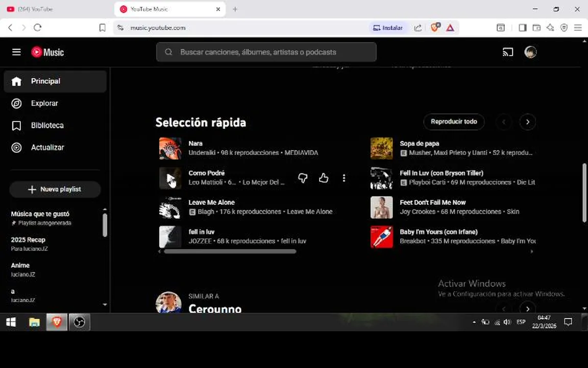This screenshot has width=588, height=368.
Task: Open the hamburger guide menu
Action: (16, 52)
